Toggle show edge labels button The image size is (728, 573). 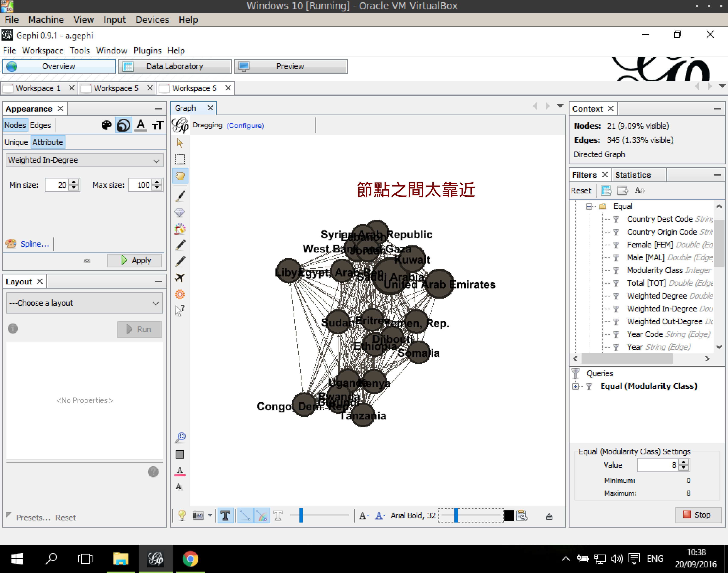click(x=278, y=515)
